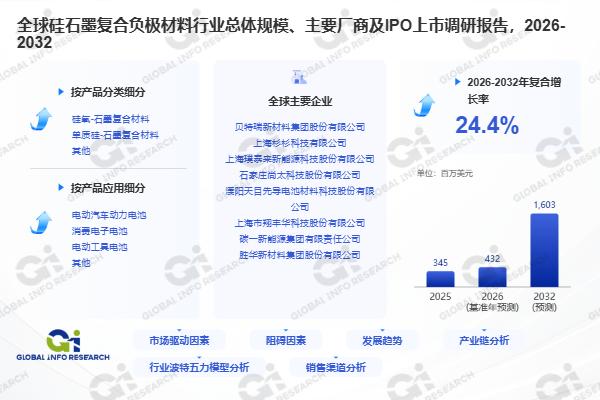Open the 行业波特五力模型分析 tag

click(199, 367)
